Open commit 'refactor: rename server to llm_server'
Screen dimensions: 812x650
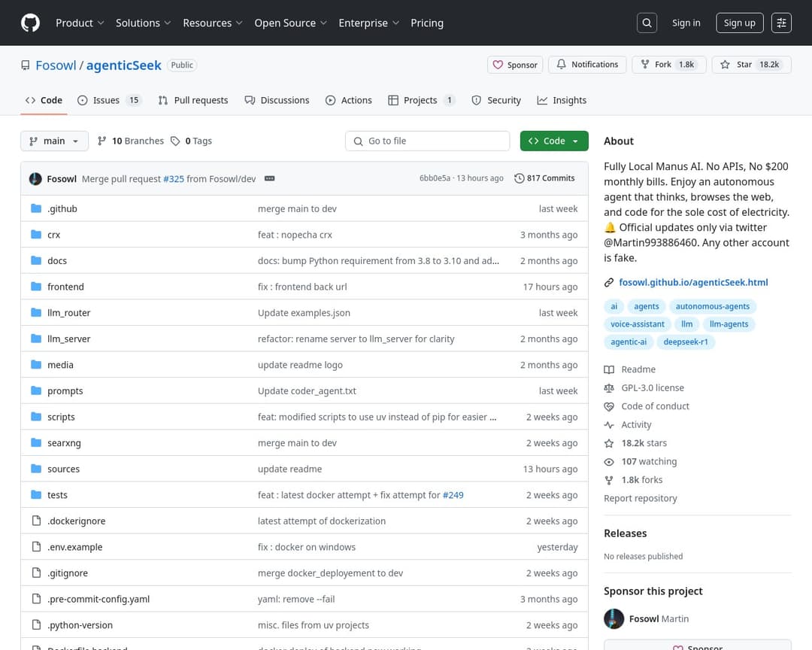point(356,339)
